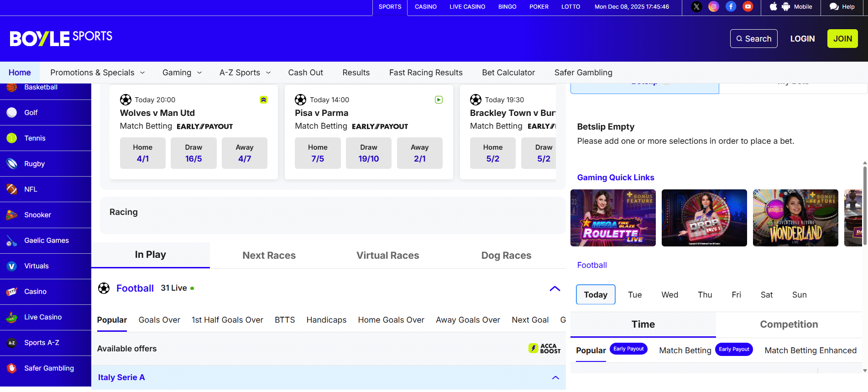
Task: Collapse the Italy Serie A section
Action: point(555,377)
